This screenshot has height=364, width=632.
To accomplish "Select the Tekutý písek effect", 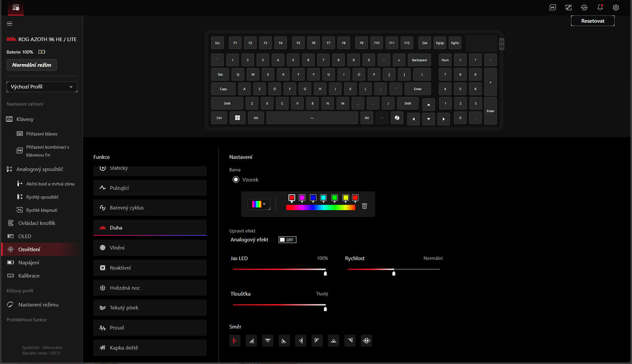I will (x=150, y=308).
